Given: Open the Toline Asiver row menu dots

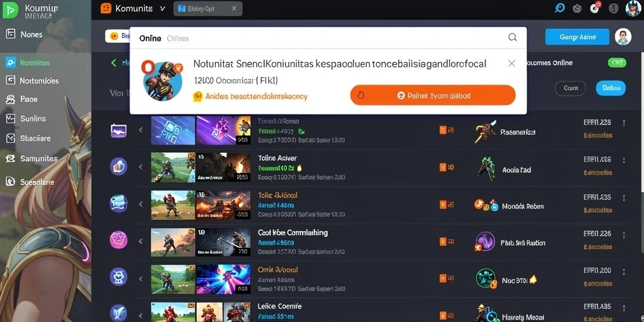Looking at the screenshot, I should click(x=624, y=160).
